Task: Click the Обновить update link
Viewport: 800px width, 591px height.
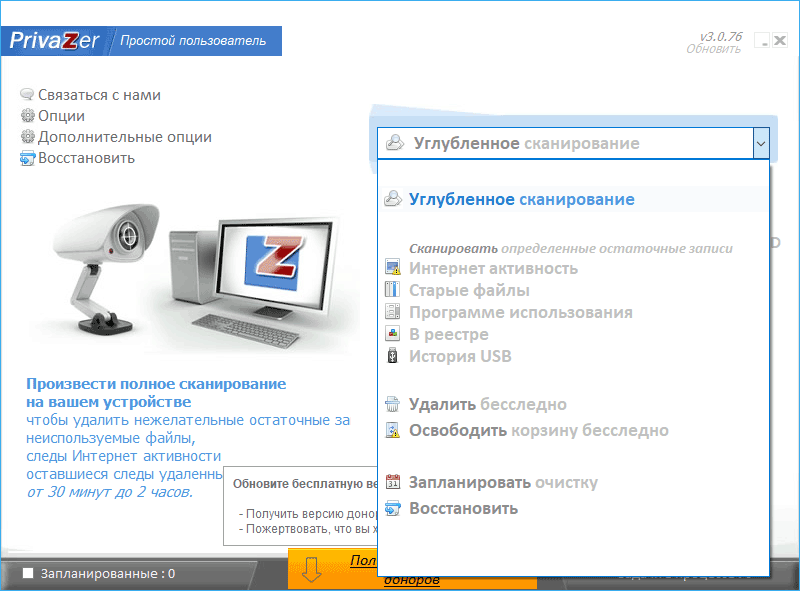Action: pos(713,49)
